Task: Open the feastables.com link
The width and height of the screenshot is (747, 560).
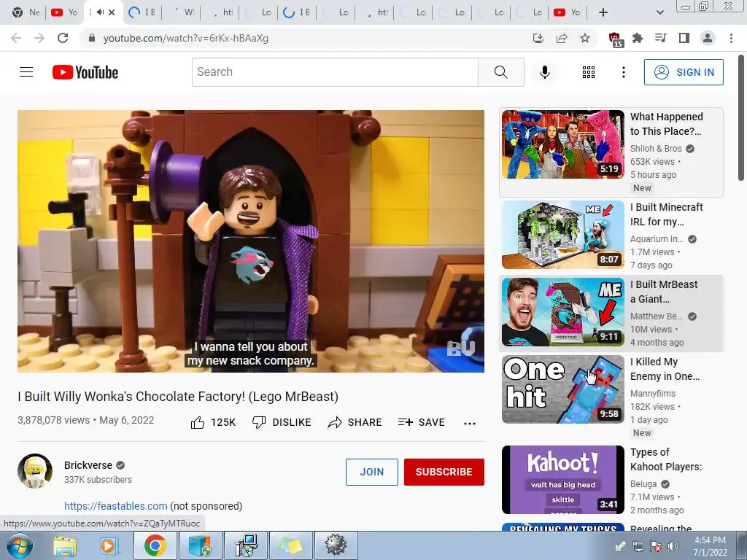Action: (116, 506)
